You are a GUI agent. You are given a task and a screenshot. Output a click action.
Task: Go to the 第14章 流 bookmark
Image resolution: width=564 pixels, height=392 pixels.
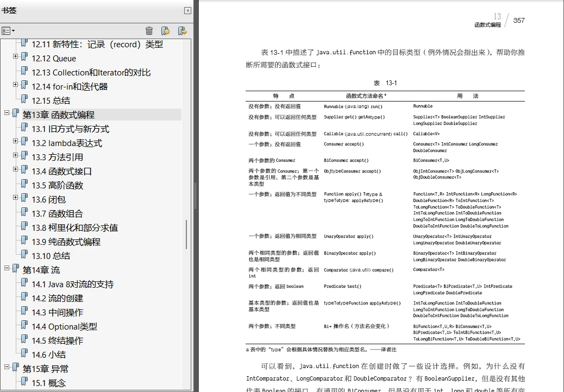point(41,270)
